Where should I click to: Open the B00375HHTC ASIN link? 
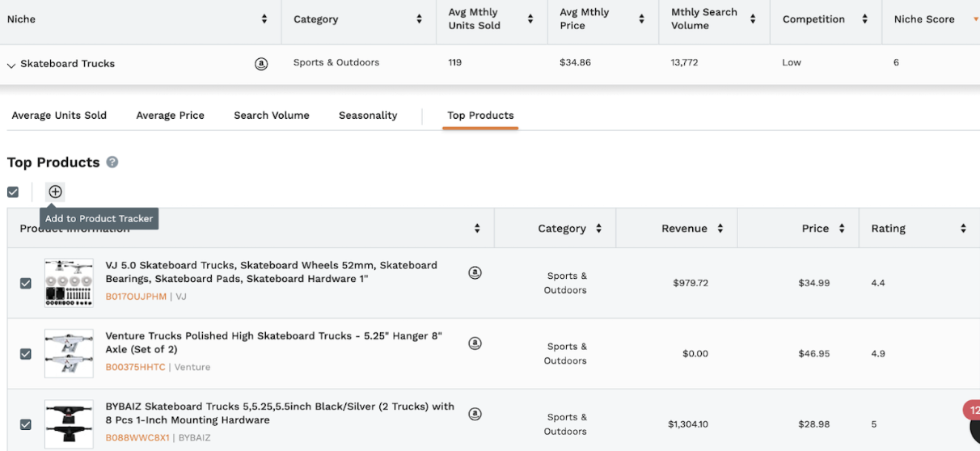(136, 367)
